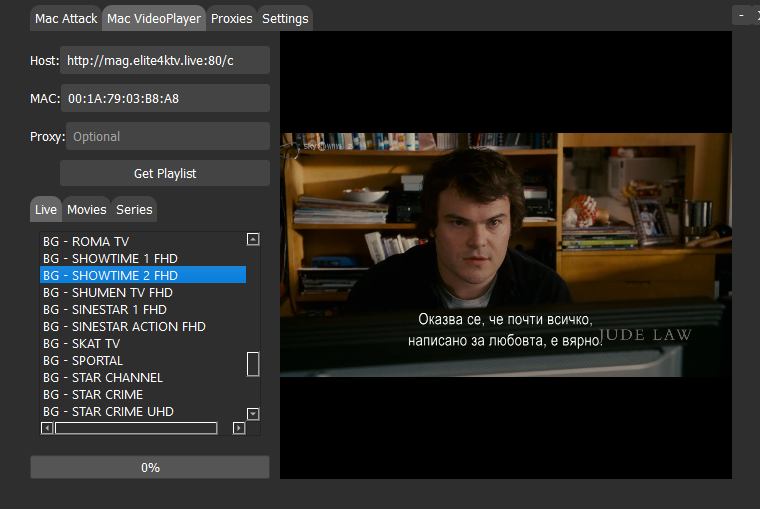Open the Mac VideoPlayer tab
The height and width of the screenshot is (509, 760).
coord(154,18)
